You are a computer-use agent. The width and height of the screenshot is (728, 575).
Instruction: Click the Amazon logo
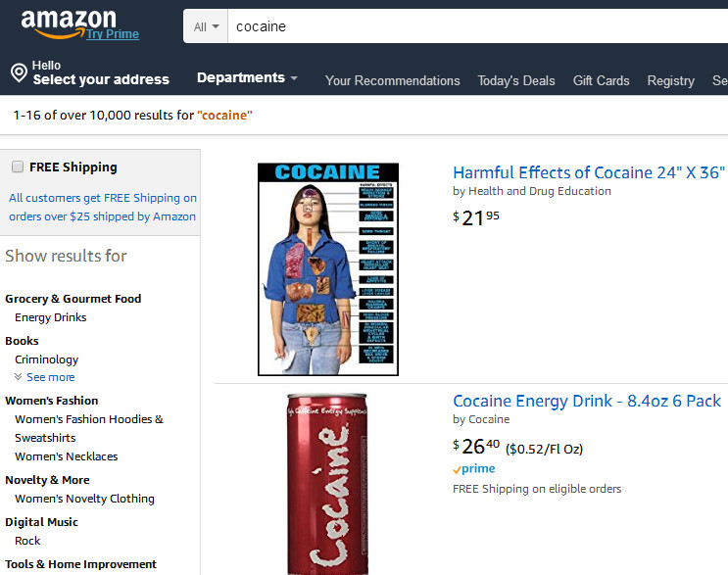tap(67, 23)
